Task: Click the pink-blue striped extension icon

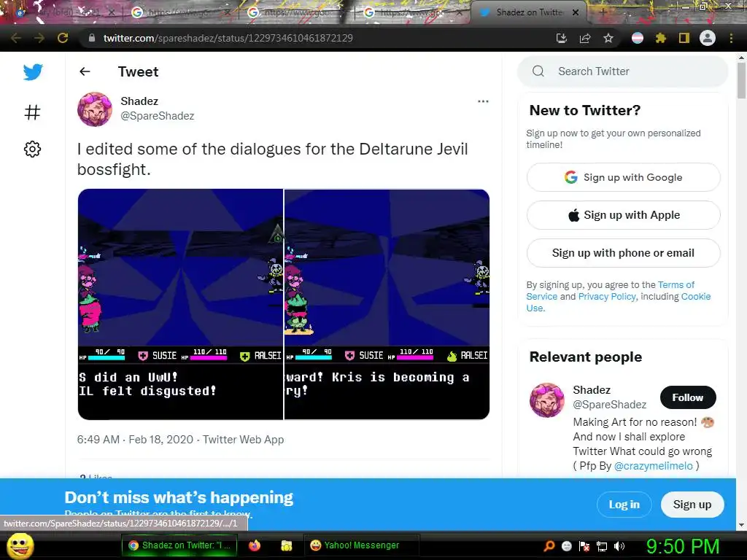Action: 638,38
